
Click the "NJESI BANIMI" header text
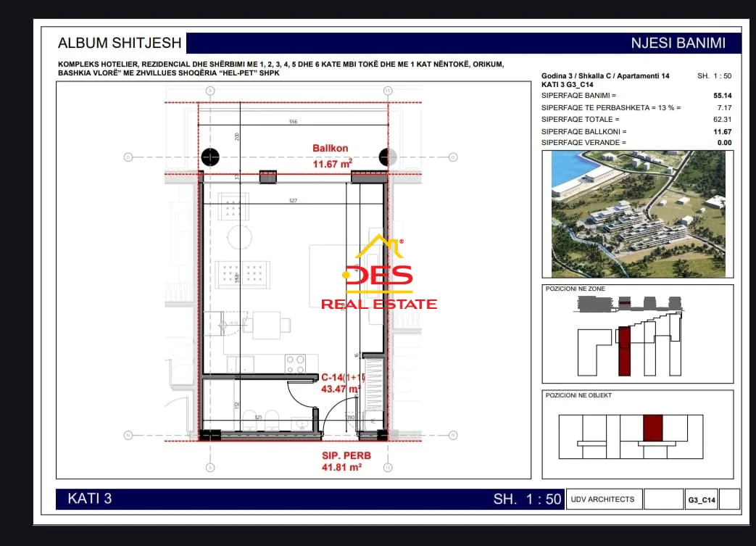(678, 43)
